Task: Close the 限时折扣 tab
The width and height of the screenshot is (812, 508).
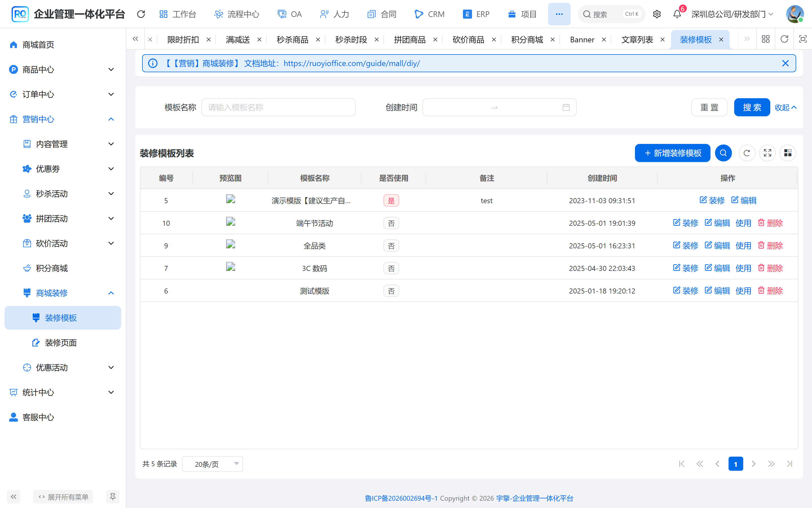Action: coord(209,40)
